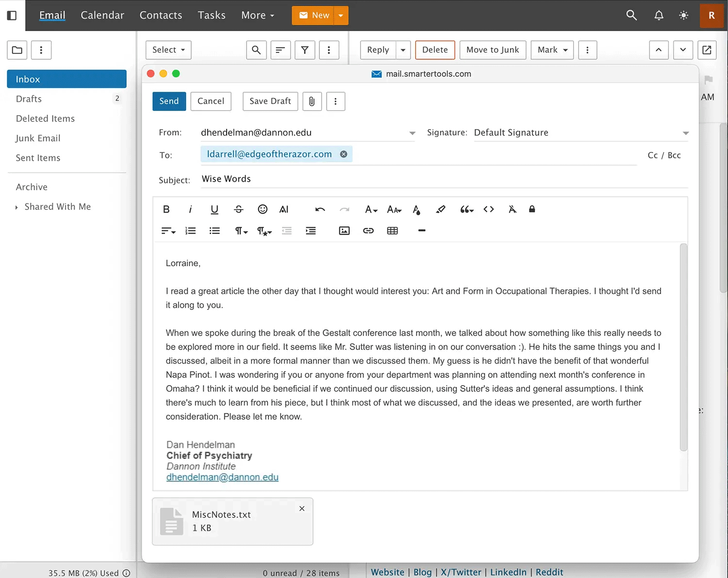Image resolution: width=728 pixels, height=578 pixels.
Task: Expand the Shared With Me folder
Action: (17, 206)
